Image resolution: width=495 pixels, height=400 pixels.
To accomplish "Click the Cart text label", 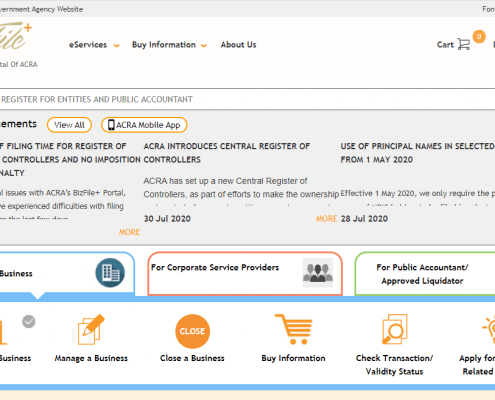I will [445, 45].
